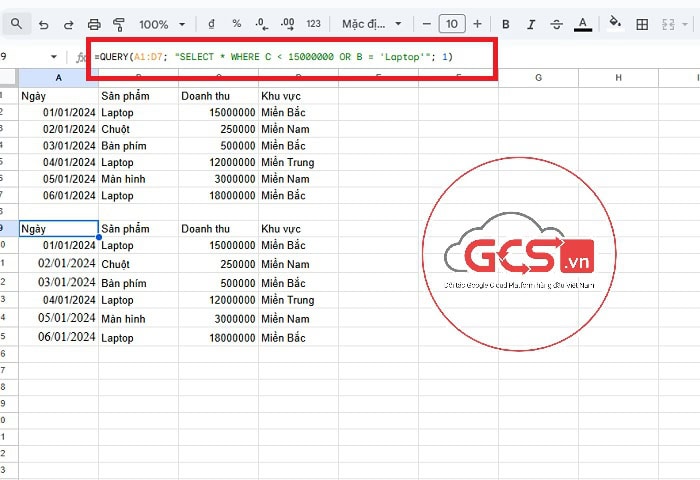Toggle bold formatting
The width and height of the screenshot is (700, 480).
click(505, 23)
